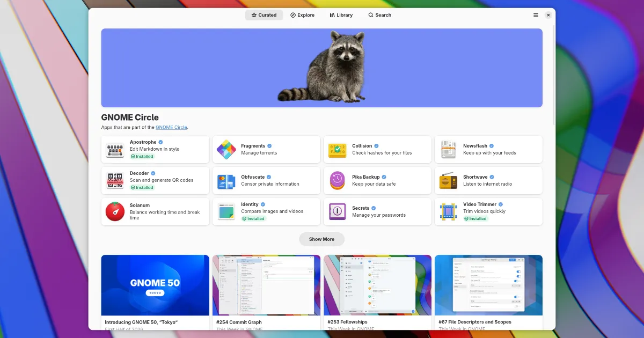
Task: Click verified badge next to Identity
Action: click(x=263, y=204)
